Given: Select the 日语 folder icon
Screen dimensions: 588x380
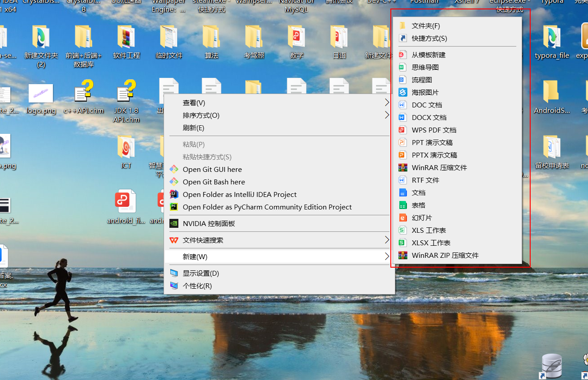Looking at the screenshot, I should click(339, 37).
